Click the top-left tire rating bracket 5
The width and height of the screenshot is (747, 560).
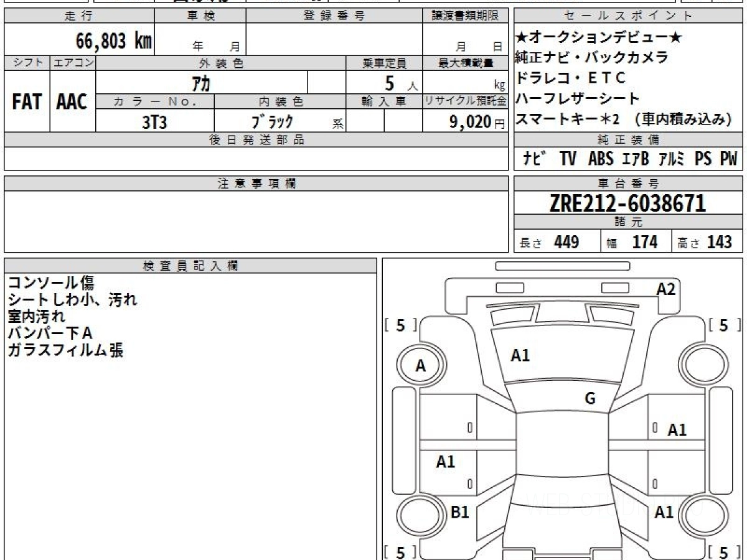coord(400,325)
